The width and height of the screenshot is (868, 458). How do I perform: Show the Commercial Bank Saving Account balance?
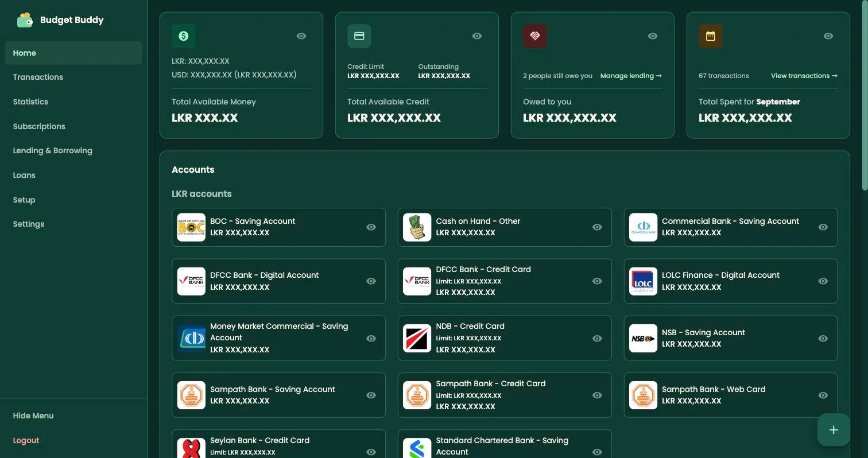(823, 227)
